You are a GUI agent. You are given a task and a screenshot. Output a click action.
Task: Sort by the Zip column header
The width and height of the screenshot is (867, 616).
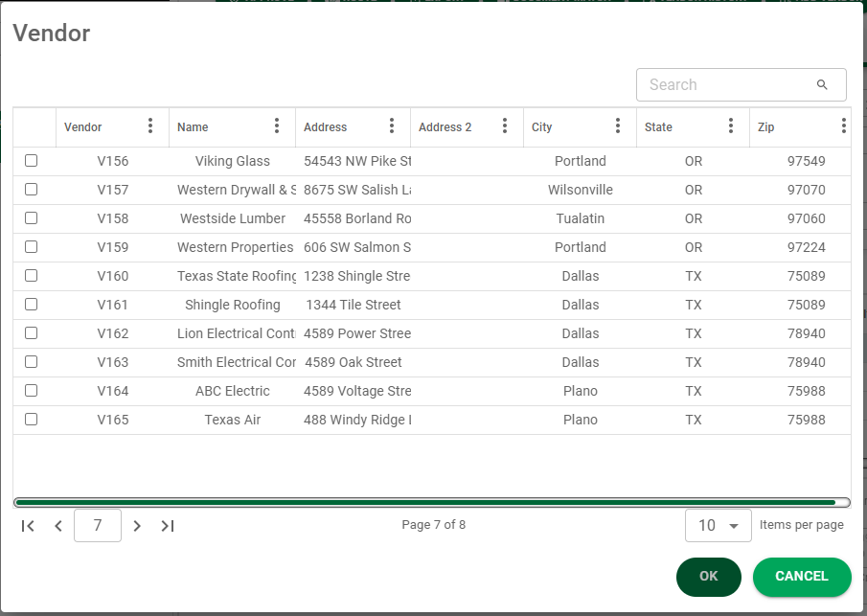point(765,127)
